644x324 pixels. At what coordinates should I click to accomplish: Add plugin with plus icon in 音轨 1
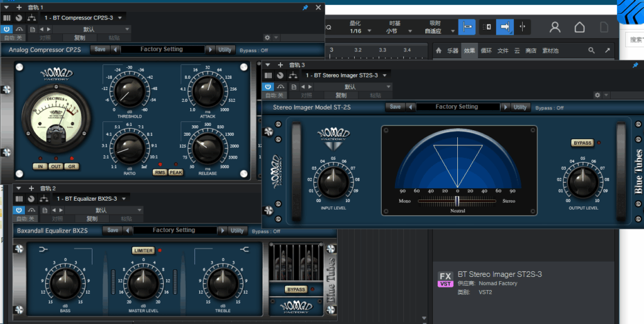pos(19,8)
